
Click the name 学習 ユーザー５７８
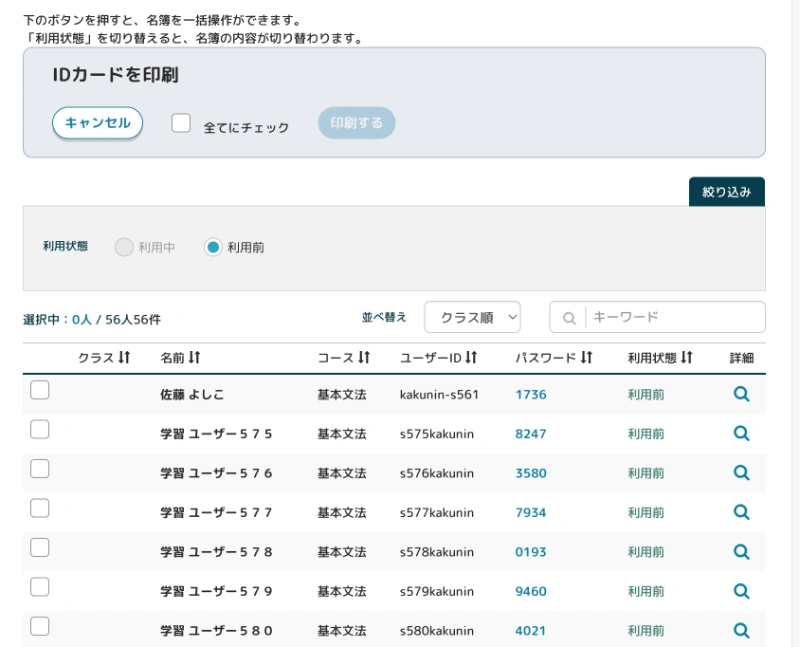click(216, 552)
